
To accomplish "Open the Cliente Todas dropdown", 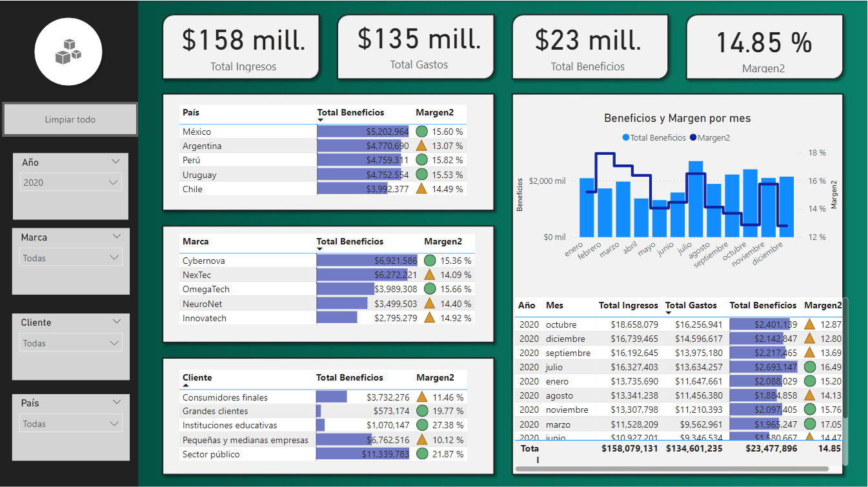I will [70, 343].
